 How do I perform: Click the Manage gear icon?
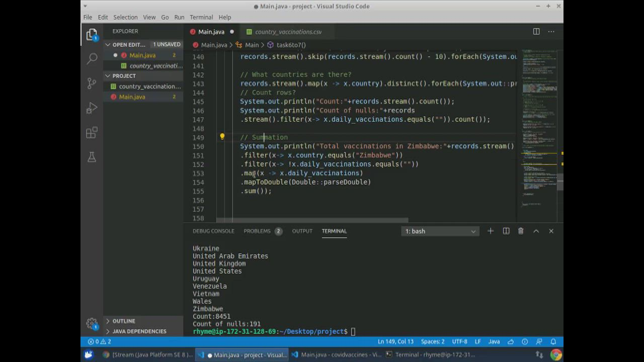pyautogui.click(x=92, y=323)
